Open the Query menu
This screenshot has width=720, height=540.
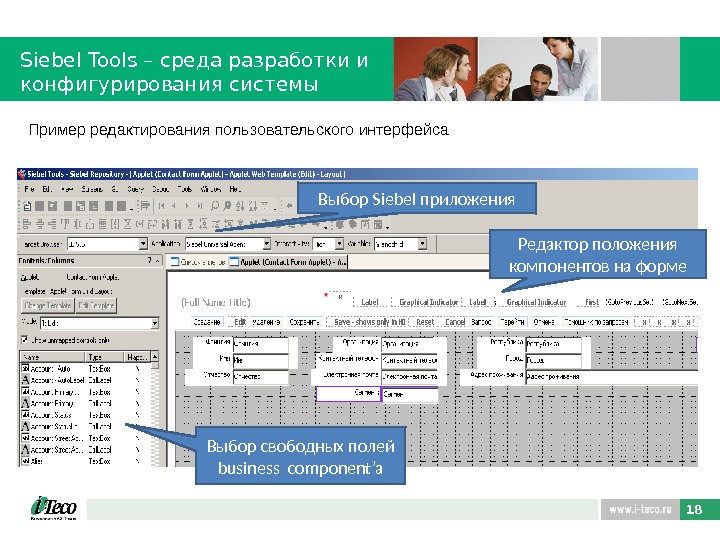135,189
